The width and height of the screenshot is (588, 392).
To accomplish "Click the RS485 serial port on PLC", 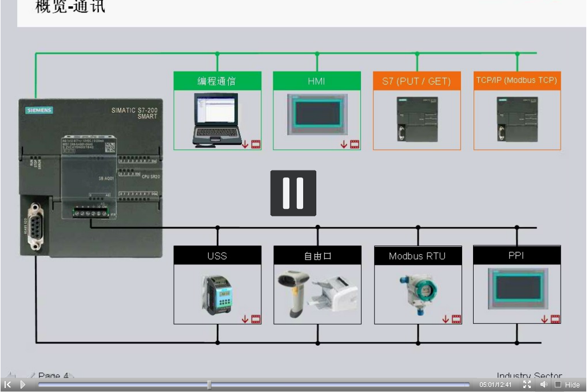I will [x=35, y=226].
